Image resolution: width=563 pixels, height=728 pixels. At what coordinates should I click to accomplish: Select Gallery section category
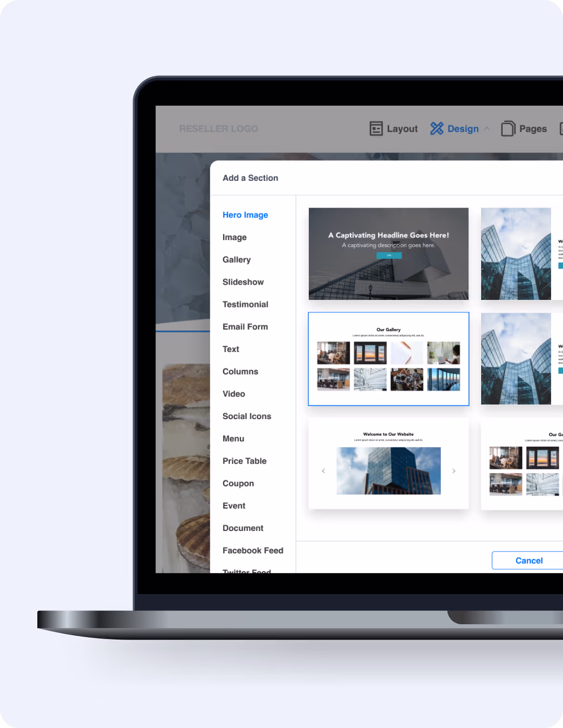pos(236,260)
